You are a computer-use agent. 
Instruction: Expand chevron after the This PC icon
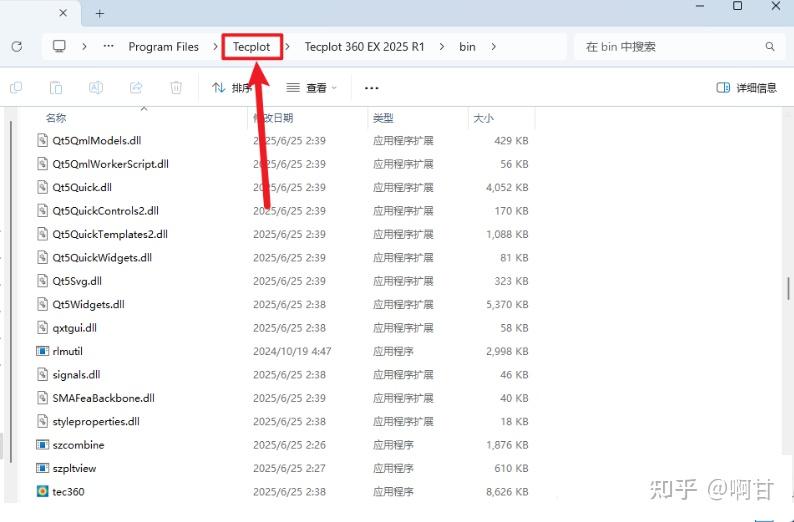84,47
